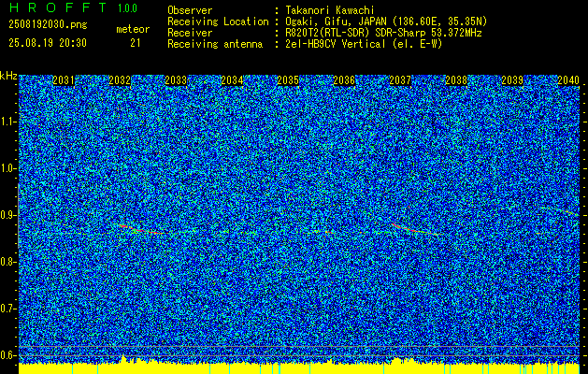588x374 pixels.
Task: Click the 2031 time marker
Action: click(64, 80)
